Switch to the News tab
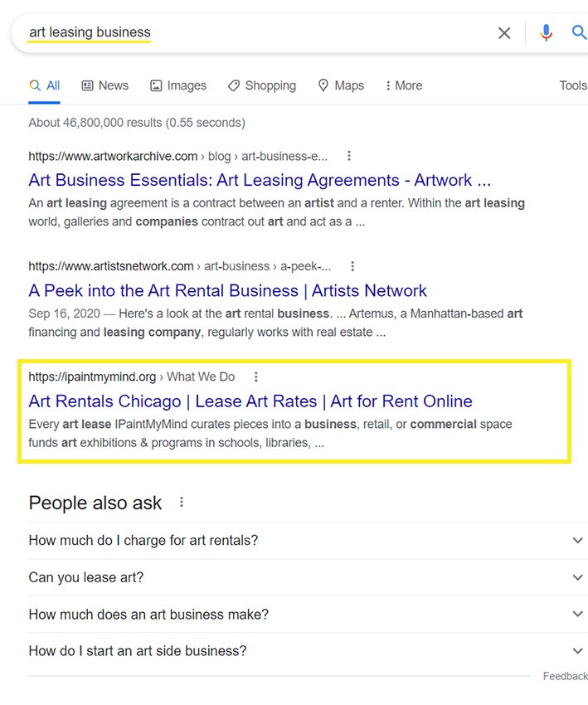This screenshot has width=588, height=705. (x=104, y=85)
